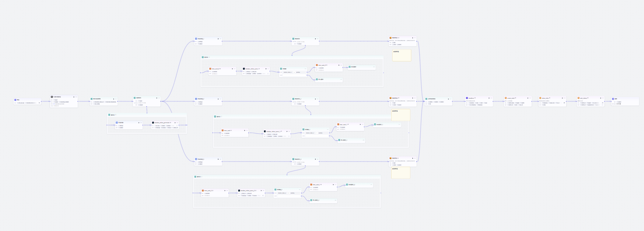Click the purple start node icon
The image size is (644, 231).
click(x=15, y=100)
